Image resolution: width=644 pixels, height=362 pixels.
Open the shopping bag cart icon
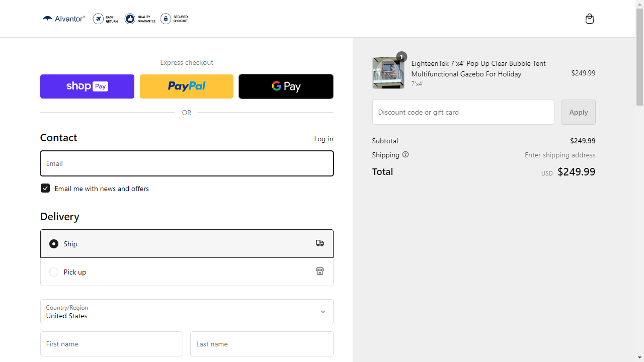(590, 19)
